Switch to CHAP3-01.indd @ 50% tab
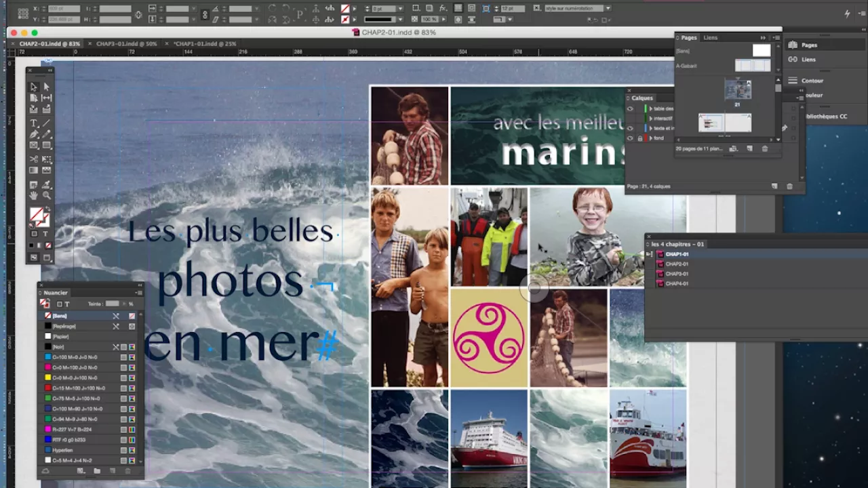This screenshot has height=488, width=868. click(126, 44)
